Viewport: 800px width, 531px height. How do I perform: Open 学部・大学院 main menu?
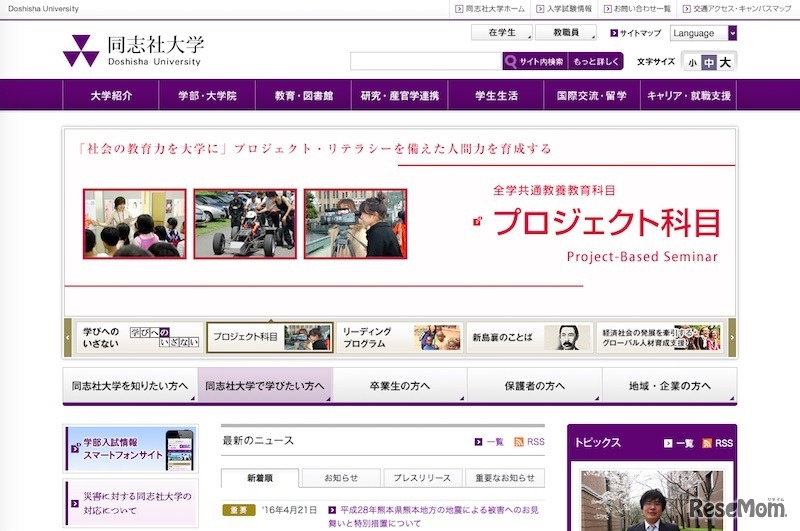207,95
